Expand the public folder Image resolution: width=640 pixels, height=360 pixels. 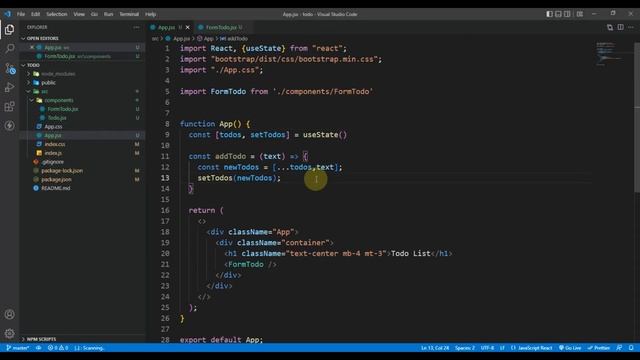coord(48,83)
